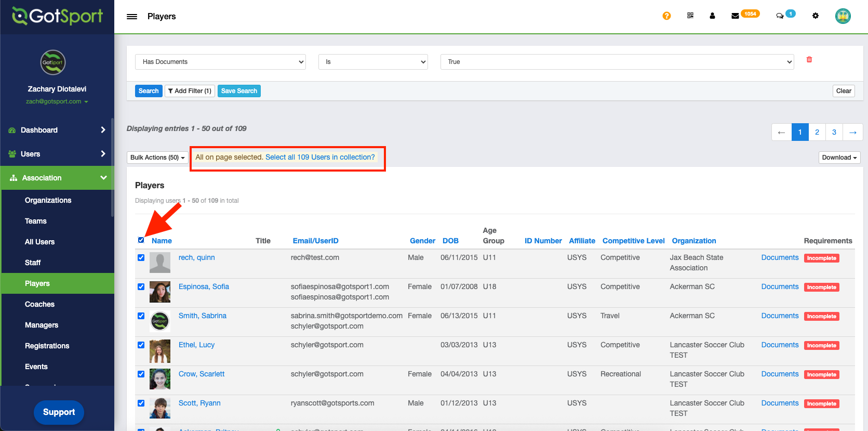Screen dimensions: 868x431
Task: Click the orange help question mark icon
Action: (x=666, y=16)
